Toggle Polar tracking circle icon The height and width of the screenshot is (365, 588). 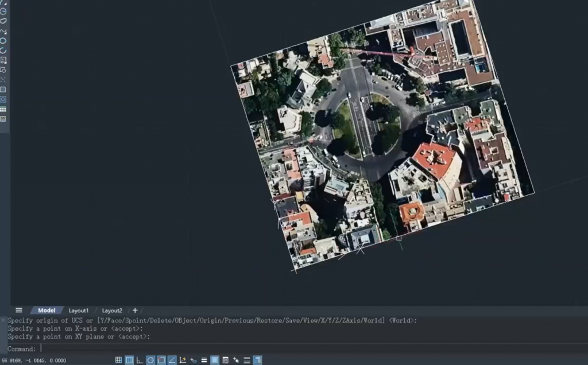150,360
